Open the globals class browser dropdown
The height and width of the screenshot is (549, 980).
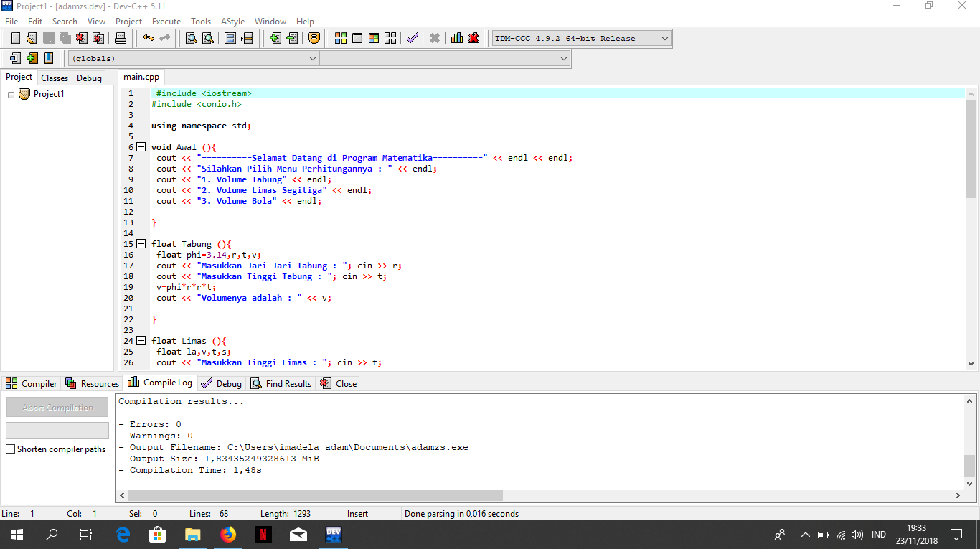coord(311,58)
